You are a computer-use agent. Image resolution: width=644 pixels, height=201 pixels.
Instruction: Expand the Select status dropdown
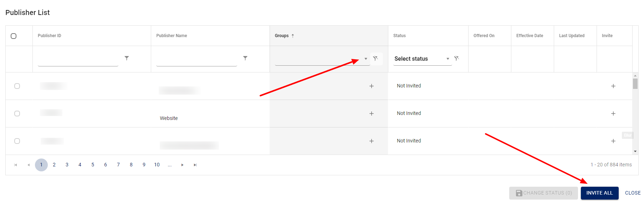(448, 59)
